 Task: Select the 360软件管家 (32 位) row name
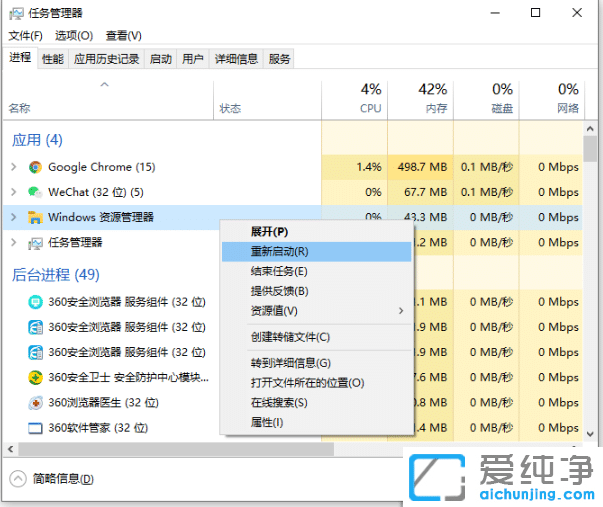98,428
